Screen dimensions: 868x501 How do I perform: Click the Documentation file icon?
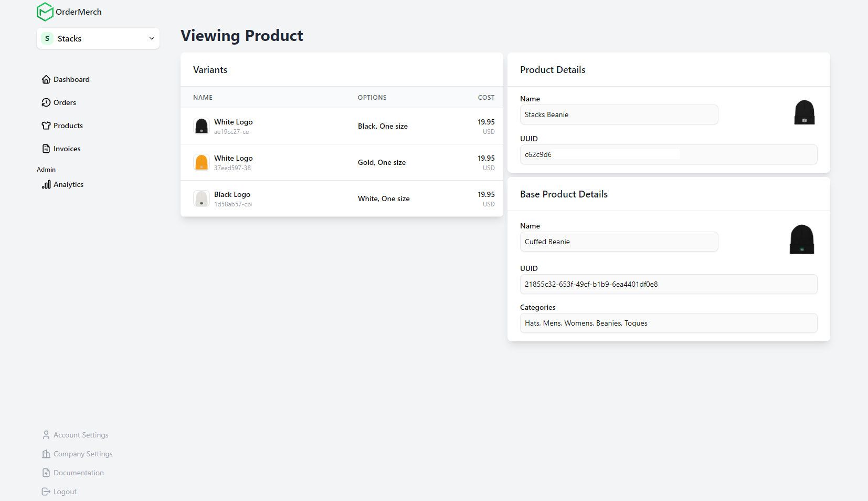(46, 473)
